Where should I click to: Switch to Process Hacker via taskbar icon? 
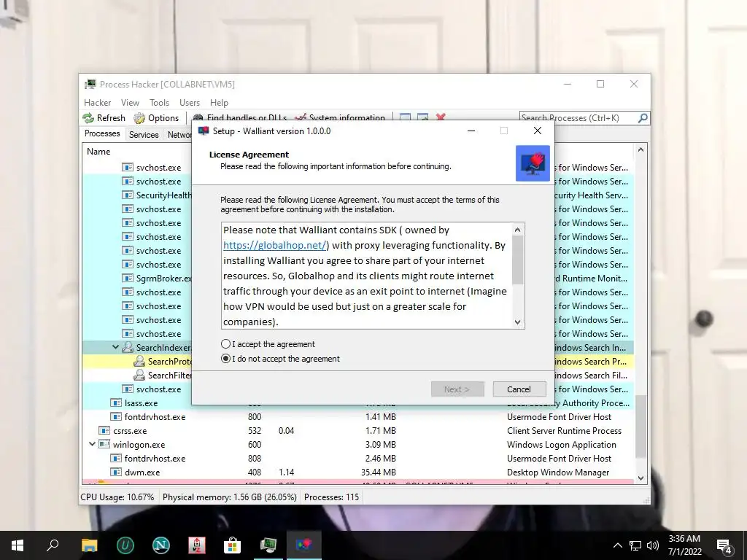click(268, 545)
